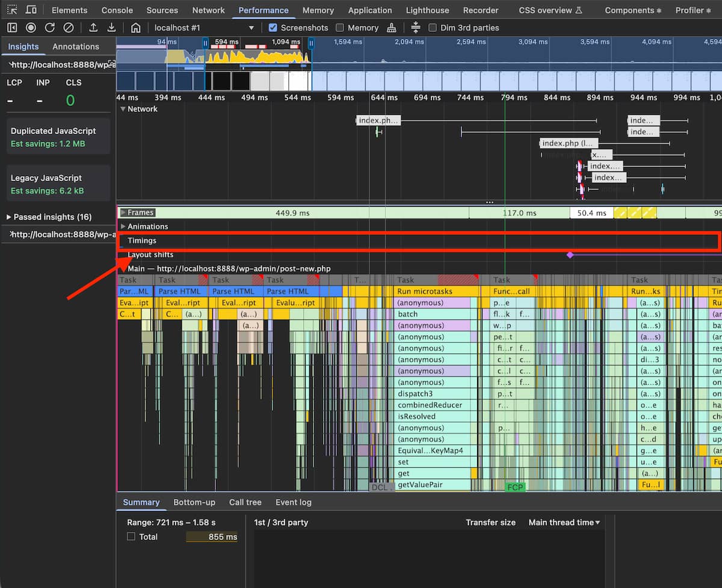Click the FCP marker on the main thread
The image size is (722, 588).
tap(515, 488)
